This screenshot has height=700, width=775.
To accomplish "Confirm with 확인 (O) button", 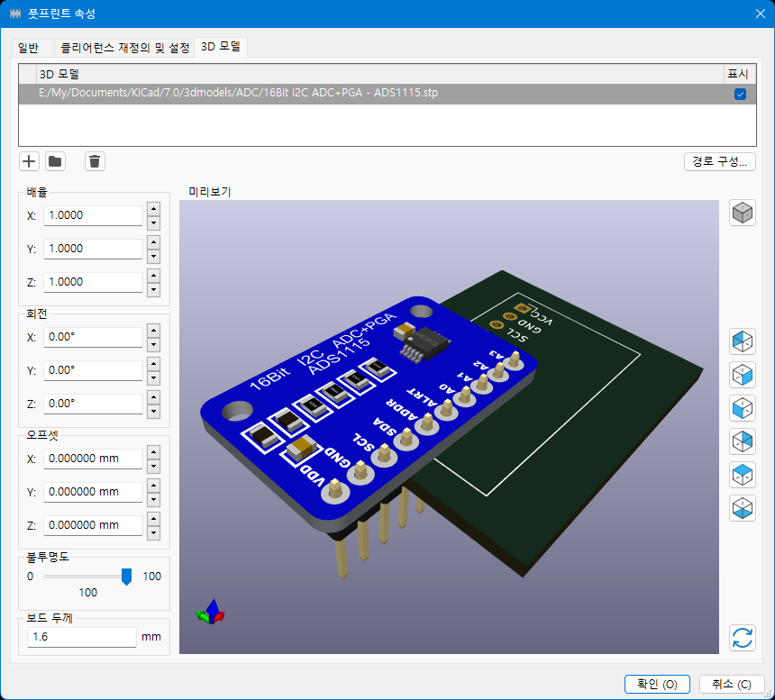I will click(x=657, y=684).
